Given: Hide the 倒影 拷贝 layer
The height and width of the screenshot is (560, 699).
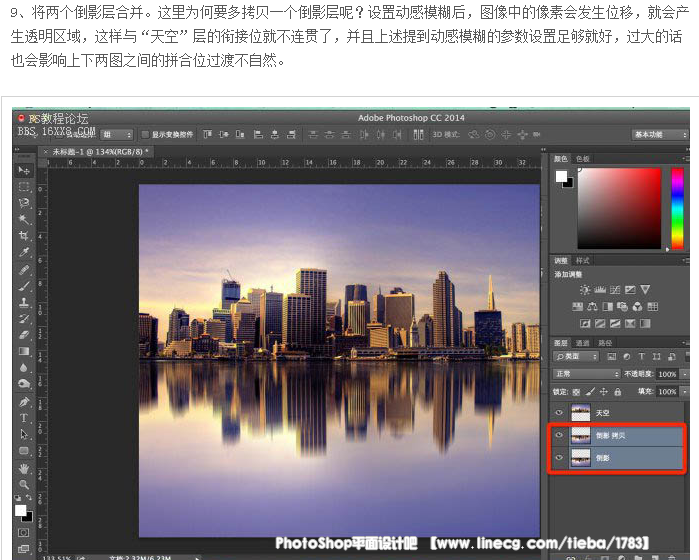Looking at the screenshot, I should pos(559,435).
